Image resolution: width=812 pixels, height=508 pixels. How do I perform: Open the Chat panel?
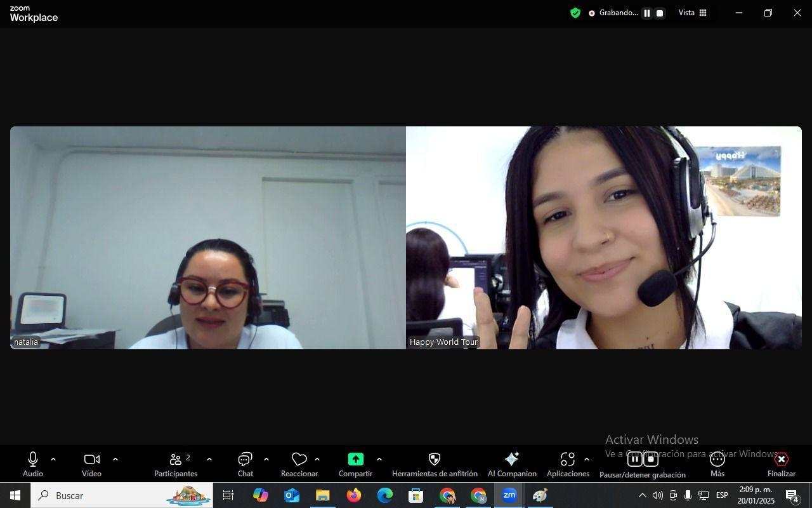coord(246,464)
